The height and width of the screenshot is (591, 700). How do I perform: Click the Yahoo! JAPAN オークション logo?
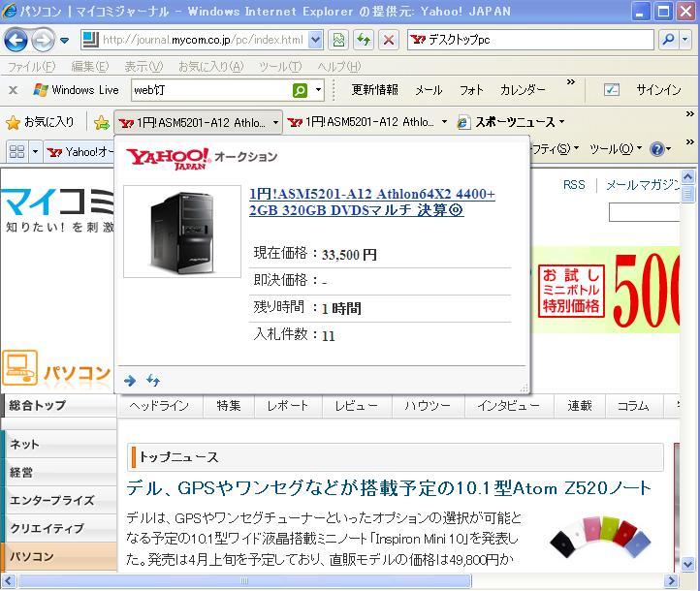[202, 158]
